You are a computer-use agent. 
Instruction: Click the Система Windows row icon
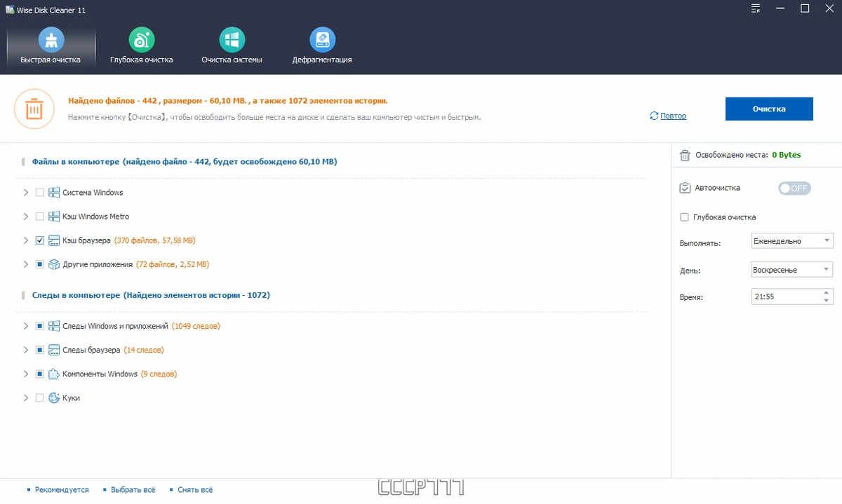tap(54, 193)
